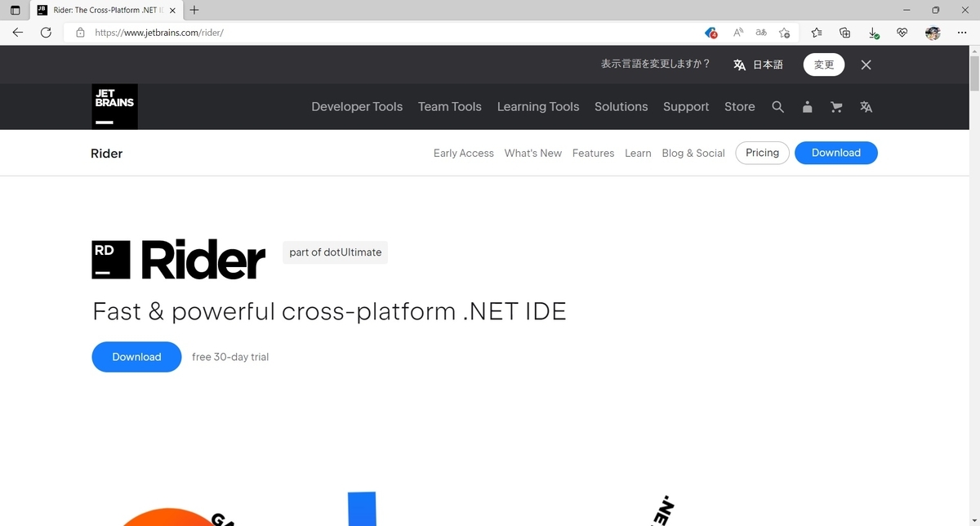Open the Team Tools menu
This screenshot has height=526, width=980.
coord(449,106)
